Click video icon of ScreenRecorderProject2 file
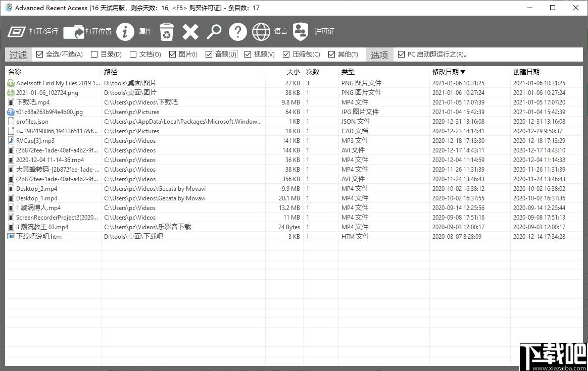 pyautogui.click(x=11, y=218)
